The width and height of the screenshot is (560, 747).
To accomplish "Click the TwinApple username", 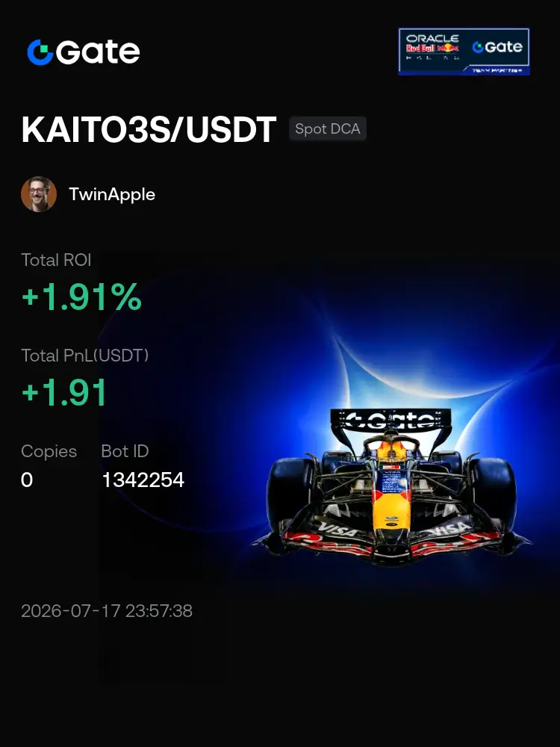I will (x=112, y=194).
